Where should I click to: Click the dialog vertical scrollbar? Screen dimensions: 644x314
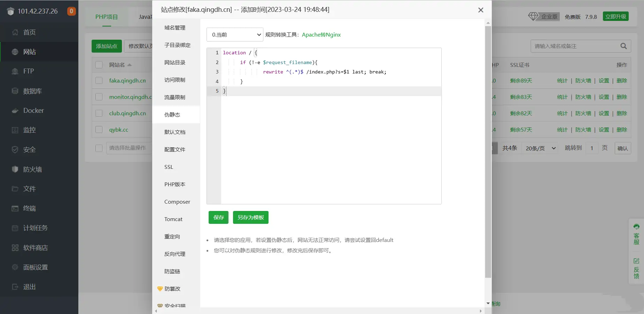(x=488, y=151)
